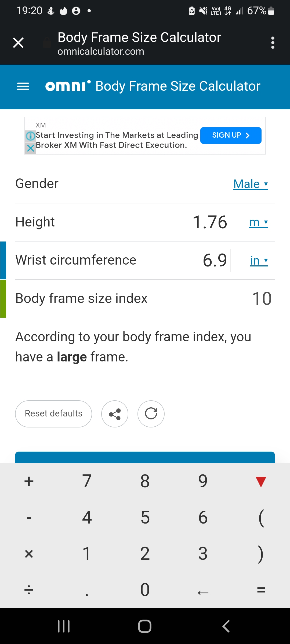Screen dimensions: 290x644
Task: Tap the Wrist circumference value field
Action: click(215, 260)
